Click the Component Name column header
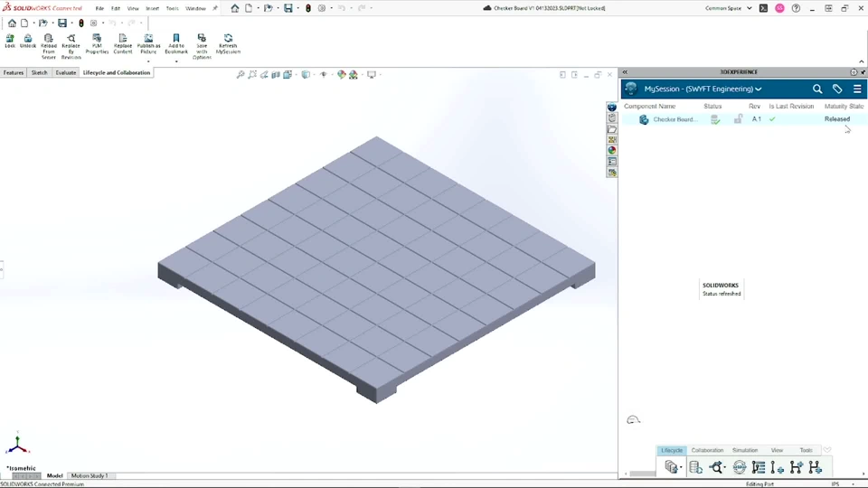The image size is (868, 488). (650, 107)
